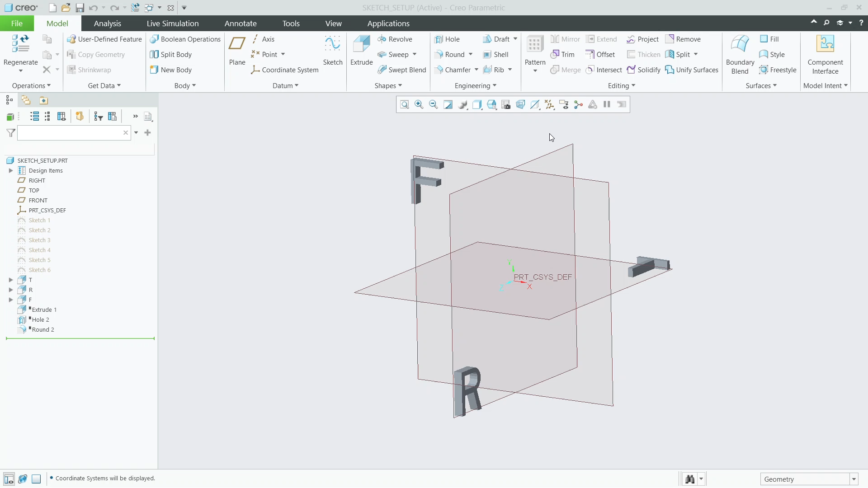This screenshot has width=868, height=488.
Task: Open the Round options dropdown arrow
Action: tap(471, 55)
